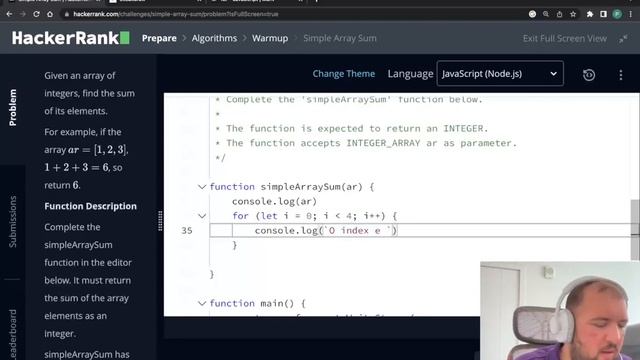
Task: Click the panel splitter drag handle
Action: pyautogui.click(x=160, y=221)
